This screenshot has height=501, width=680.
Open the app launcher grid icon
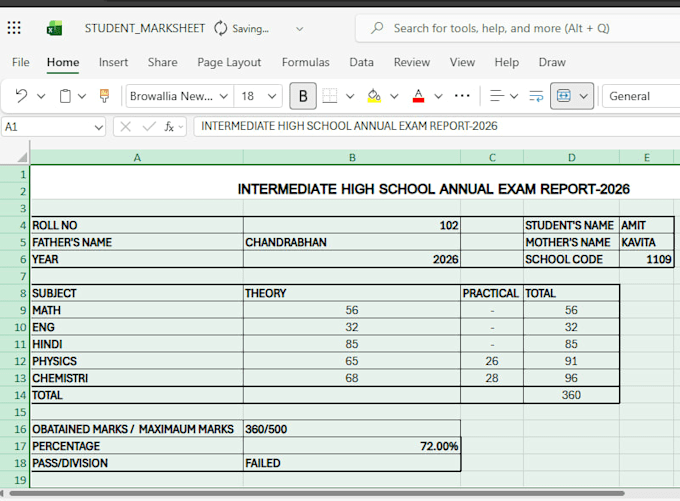pos(14,28)
